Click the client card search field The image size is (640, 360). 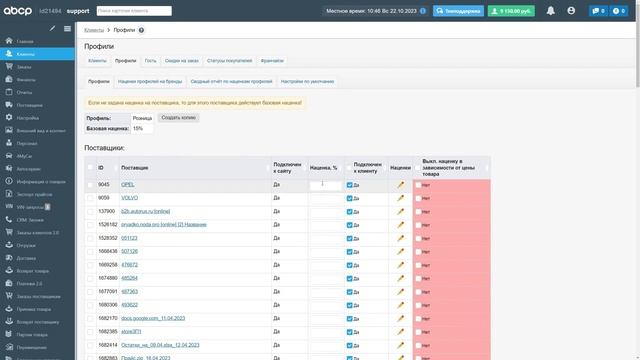coord(134,11)
